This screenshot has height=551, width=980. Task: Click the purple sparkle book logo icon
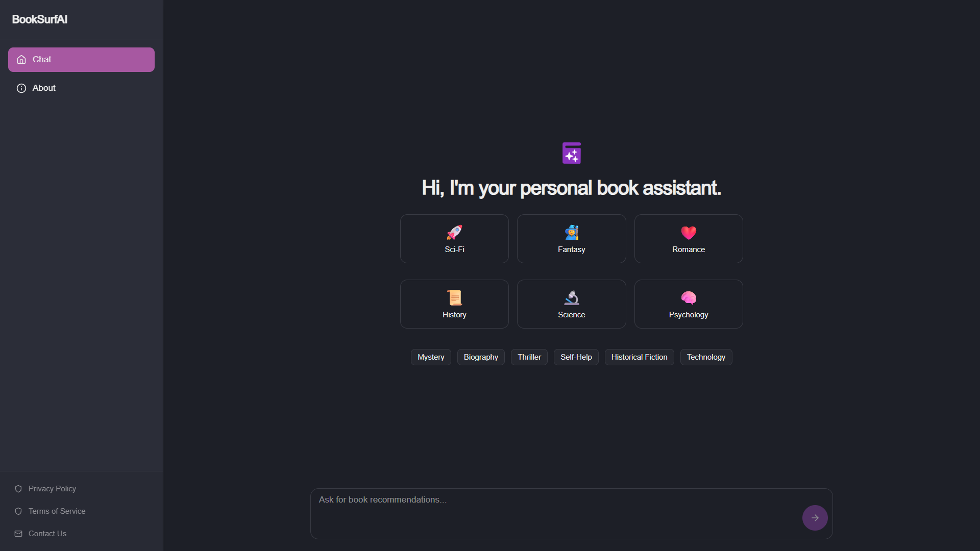coord(571,153)
